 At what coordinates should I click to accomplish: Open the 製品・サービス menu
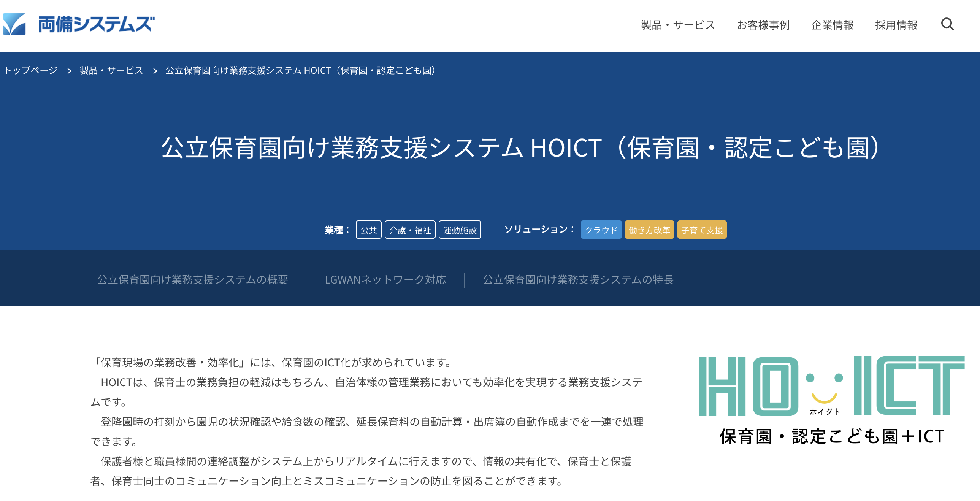678,25
